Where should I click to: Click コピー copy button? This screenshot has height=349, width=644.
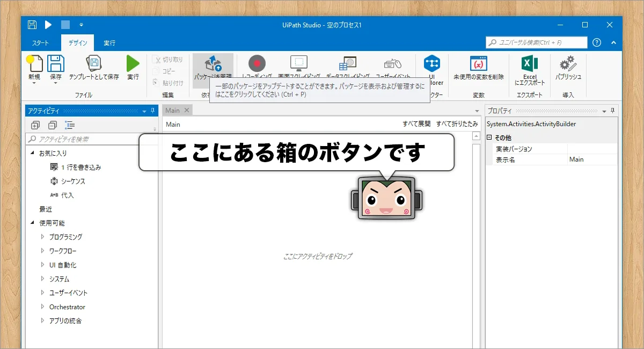point(164,71)
